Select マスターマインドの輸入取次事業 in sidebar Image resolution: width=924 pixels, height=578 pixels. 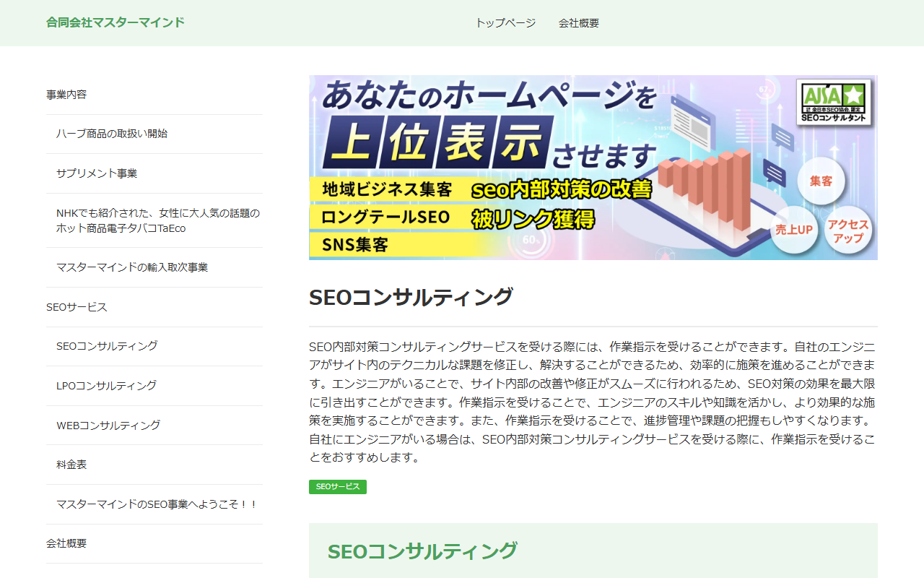coord(132,267)
